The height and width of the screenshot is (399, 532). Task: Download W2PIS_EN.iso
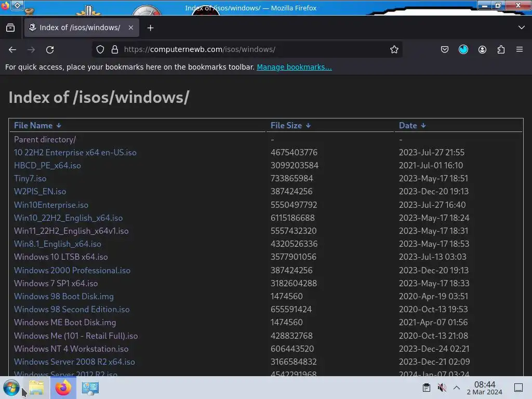click(39, 191)
